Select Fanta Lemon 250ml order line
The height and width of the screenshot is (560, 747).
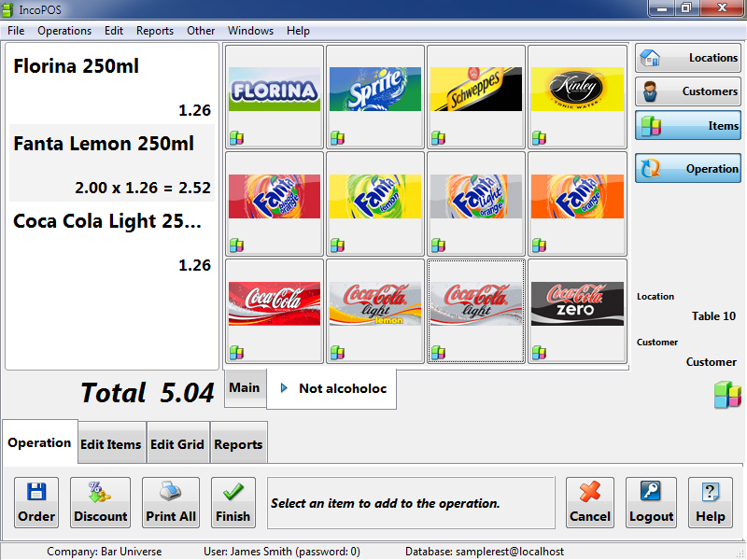(111, 162)
